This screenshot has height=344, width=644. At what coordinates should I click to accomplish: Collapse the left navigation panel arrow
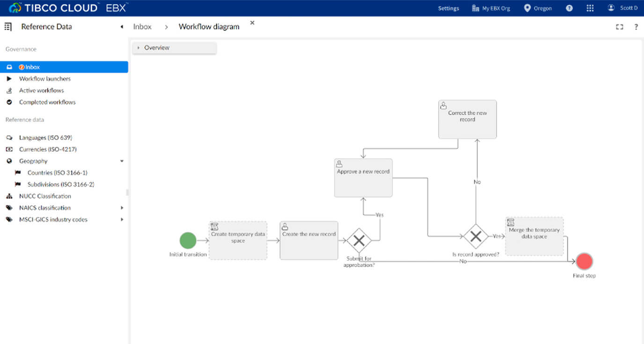click(x=122, y=27)
